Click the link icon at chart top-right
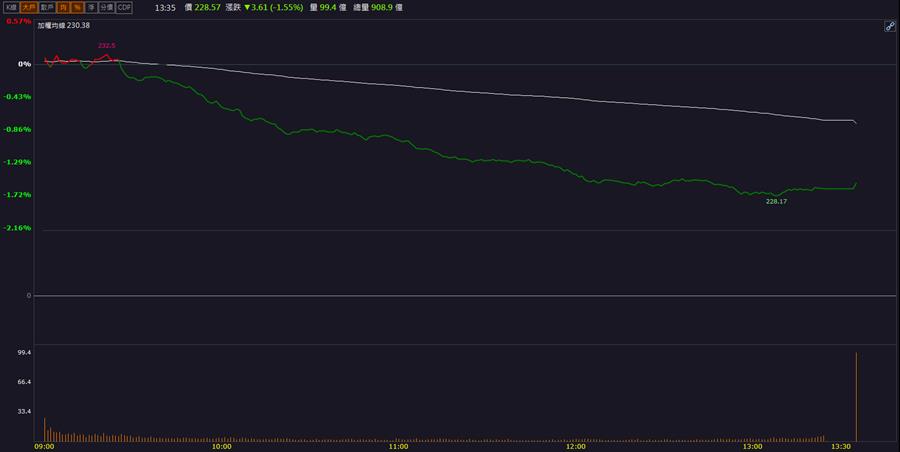The image size is (900, 452). (x=890, y=26)
